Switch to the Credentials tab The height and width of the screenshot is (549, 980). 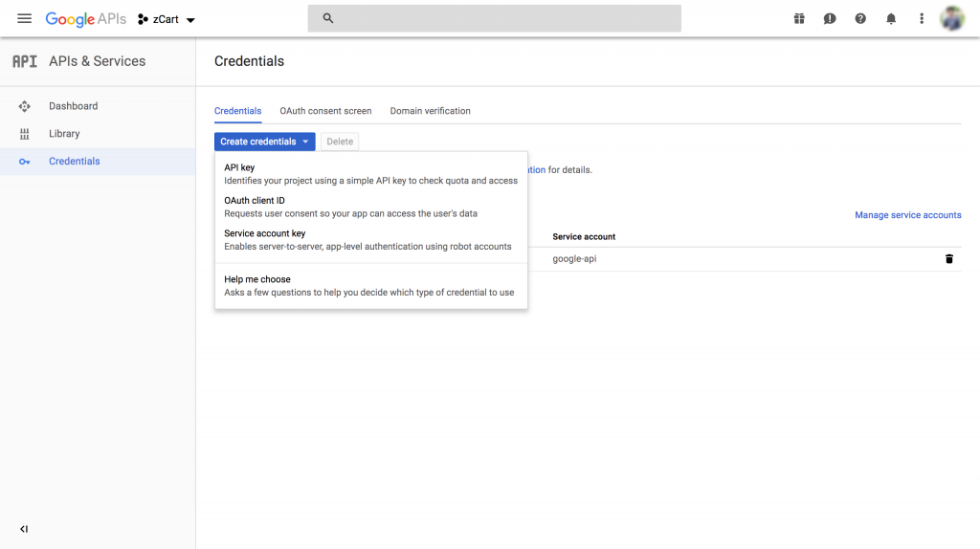[237, 111]
